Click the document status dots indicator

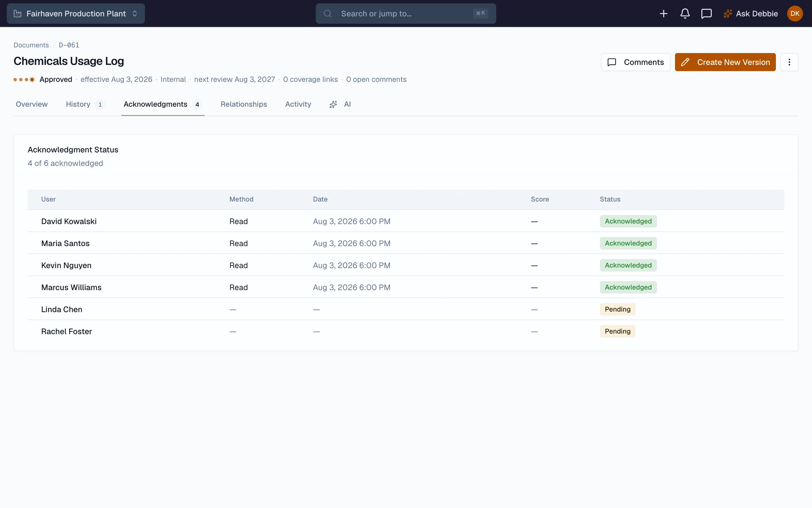(24, 80)
